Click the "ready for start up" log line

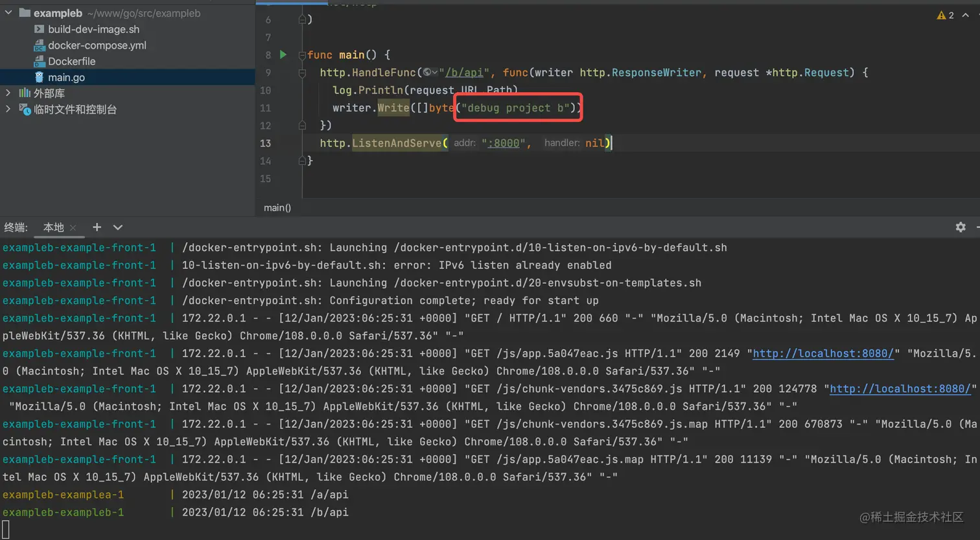[x=301, y=301]
